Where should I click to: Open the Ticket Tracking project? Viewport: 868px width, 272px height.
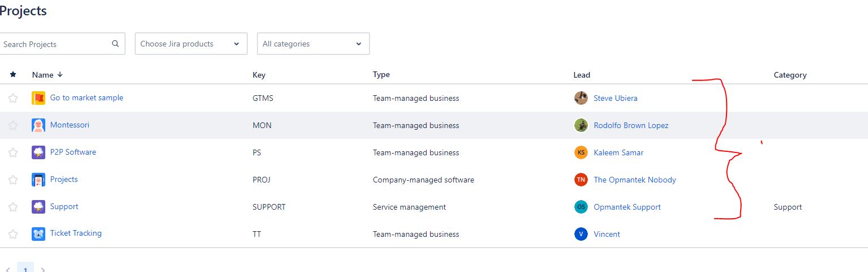pyautogui.click(x=76, y=233)
